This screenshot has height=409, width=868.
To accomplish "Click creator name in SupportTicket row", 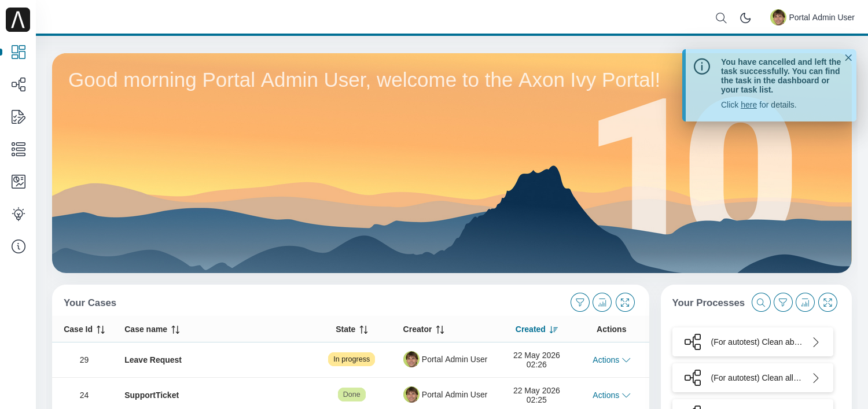I will click(454, 395).
